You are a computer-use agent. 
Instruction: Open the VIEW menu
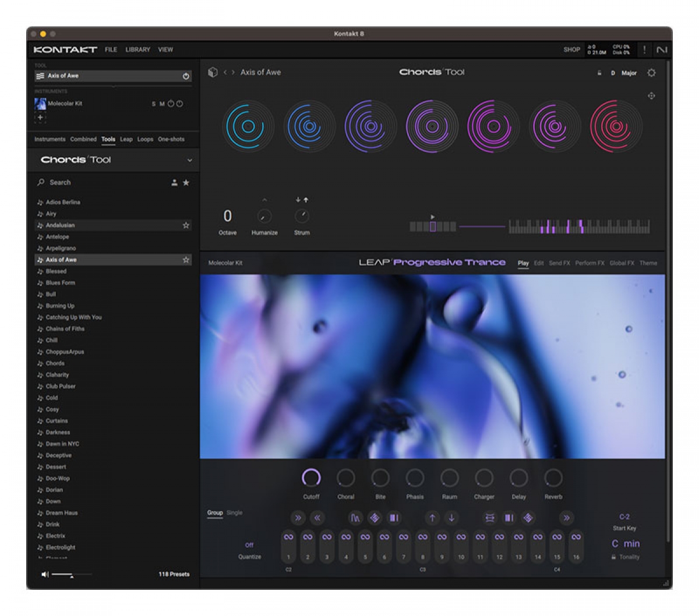[165, 50]
